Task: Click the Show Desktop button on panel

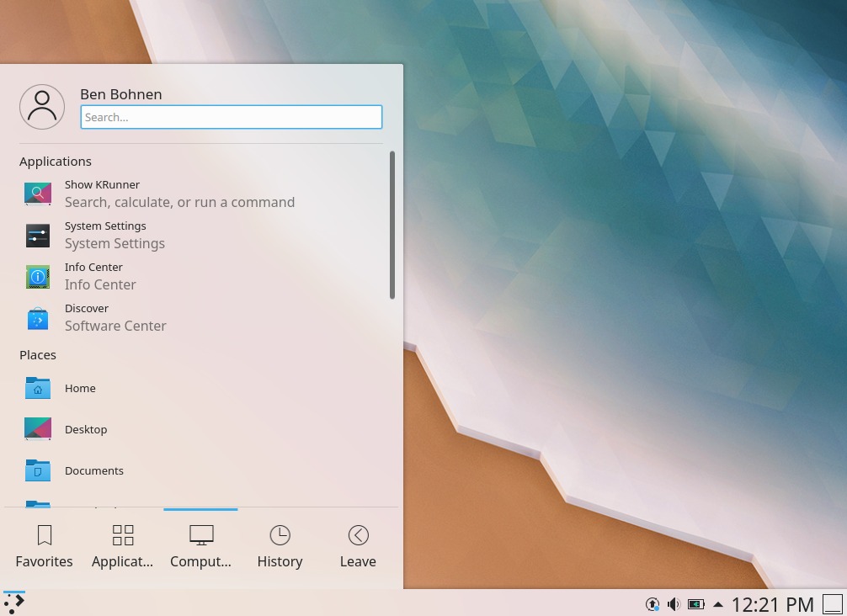Action: (832, 604)
